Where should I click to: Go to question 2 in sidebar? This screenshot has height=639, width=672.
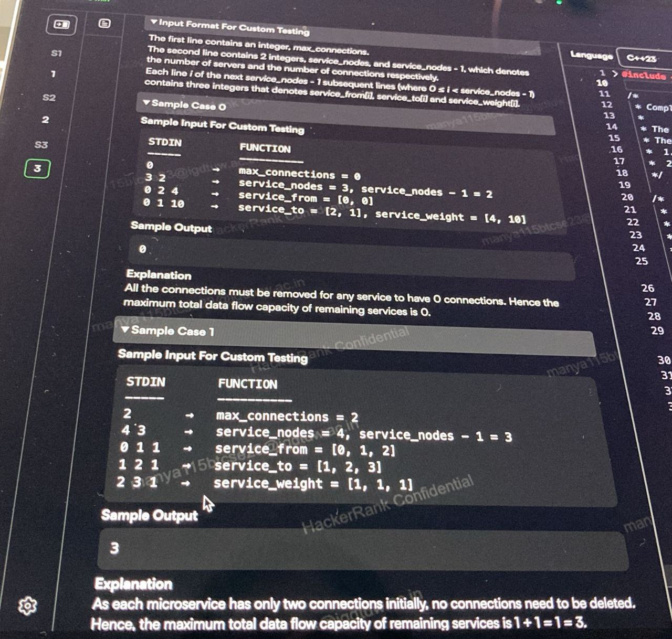tap(46, 120)
